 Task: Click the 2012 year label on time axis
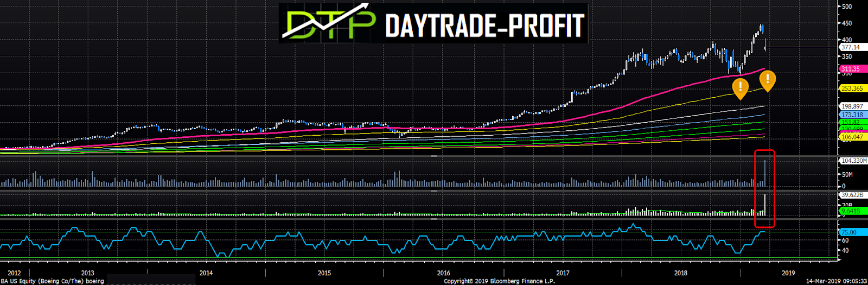15,273
